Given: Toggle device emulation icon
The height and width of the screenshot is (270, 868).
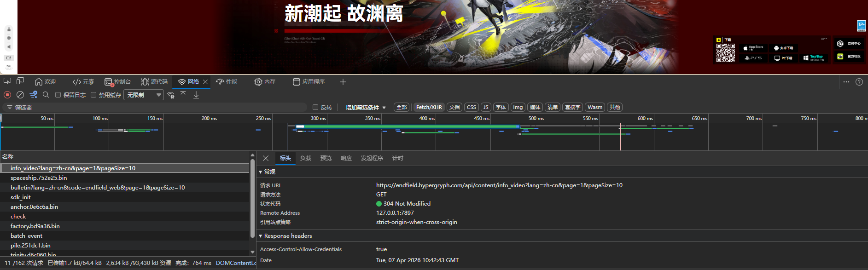Looking at the screenshot, I should tap(20, 81).
